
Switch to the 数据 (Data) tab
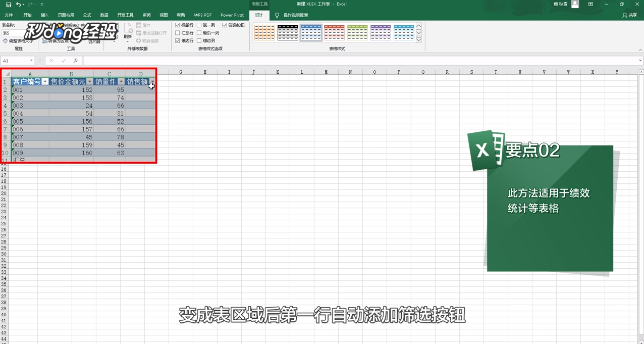pyautogui.click(x=104, y=15)
